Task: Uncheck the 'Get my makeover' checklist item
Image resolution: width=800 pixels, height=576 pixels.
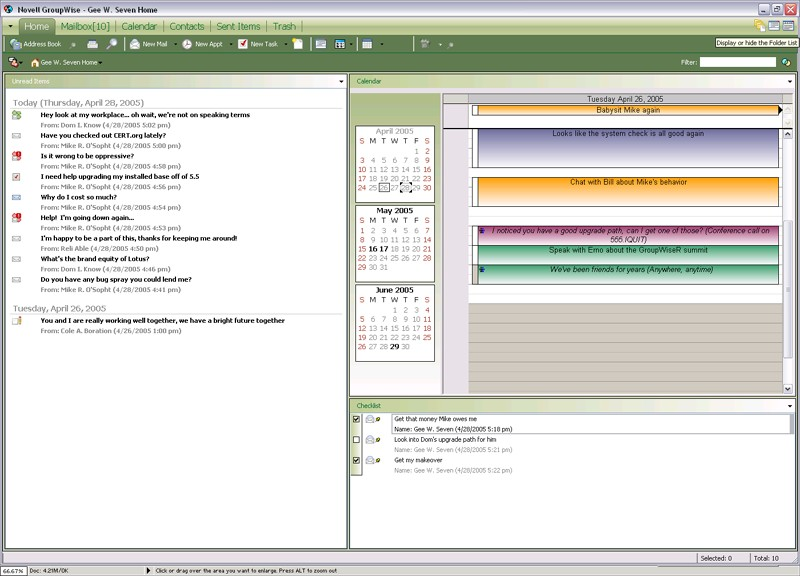Action: click(x=357, y=460)
